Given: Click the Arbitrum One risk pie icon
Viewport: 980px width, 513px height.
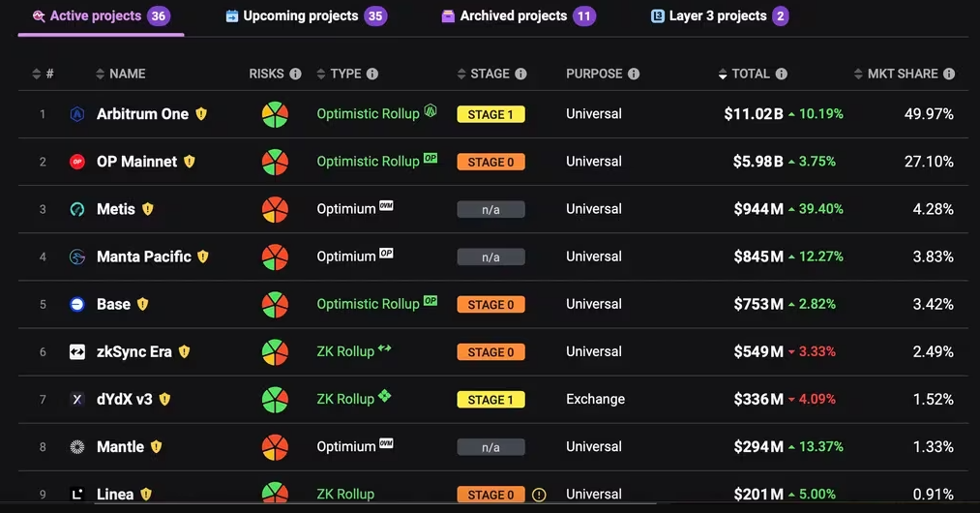Looking at the screenshot, I should click(x=275, y=114).
